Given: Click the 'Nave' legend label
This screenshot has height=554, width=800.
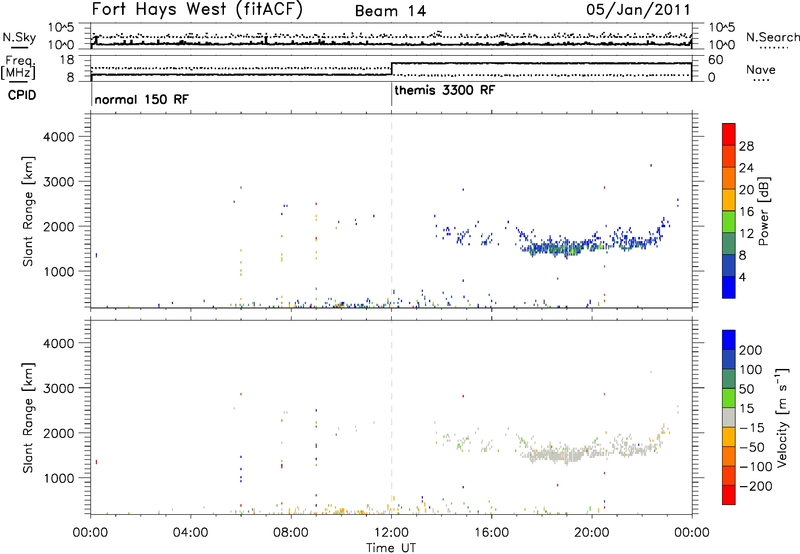Looking at the screenshot, I should [761, 70].
